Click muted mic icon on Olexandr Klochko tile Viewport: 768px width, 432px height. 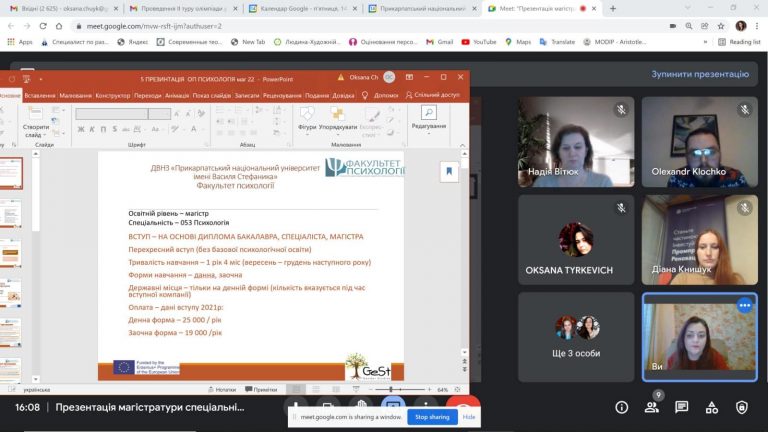coord(743,110)
